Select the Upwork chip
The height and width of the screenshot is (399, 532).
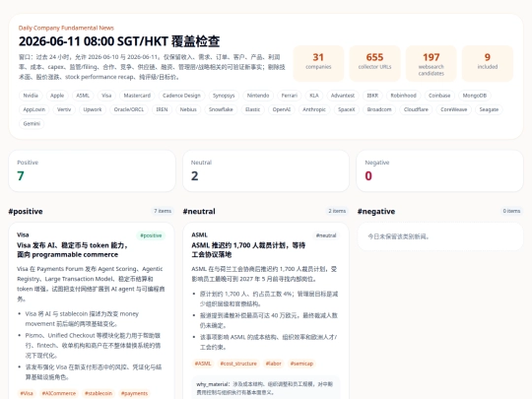click(93, 109)
